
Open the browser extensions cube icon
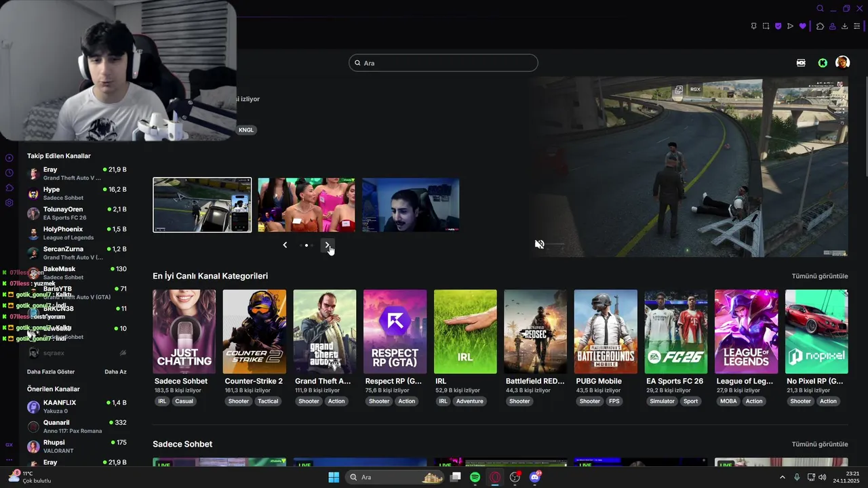point(820,26)
